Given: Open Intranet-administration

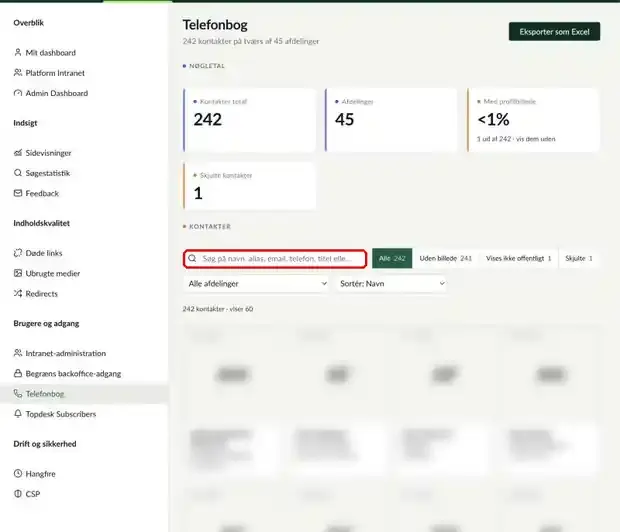Looking at the screenshot, I should (66, 353).
